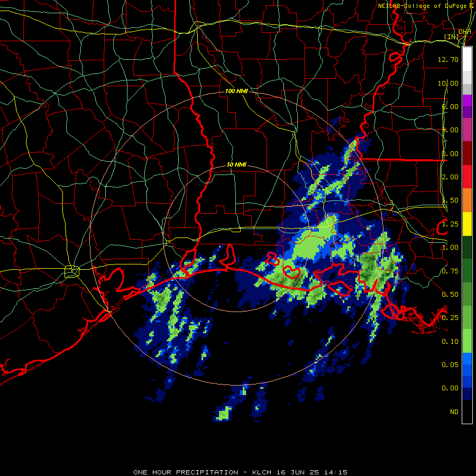
Task: Click the 0.10 legend value
Action: pos(450,342)
